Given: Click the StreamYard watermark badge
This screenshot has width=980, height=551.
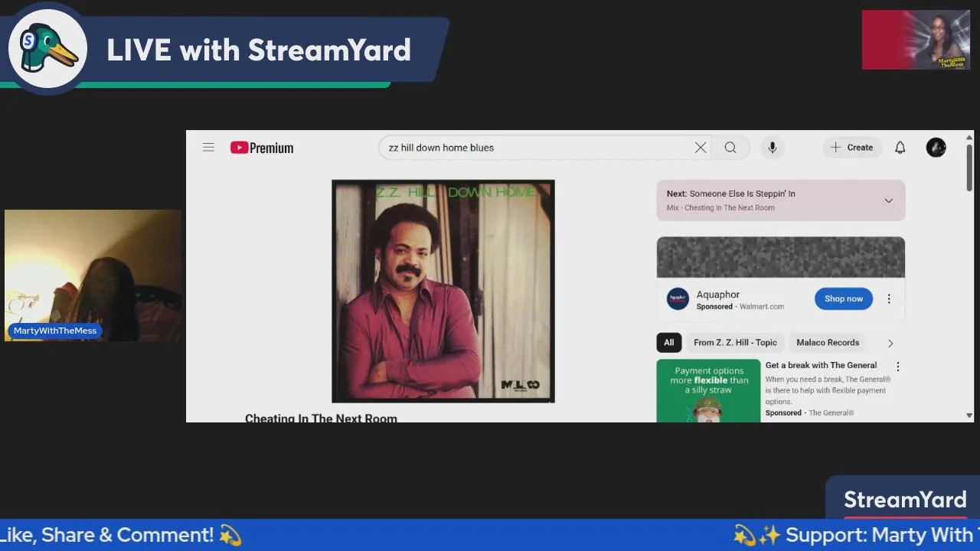Looking at the screenshot, I should click(x=905, y=499).
